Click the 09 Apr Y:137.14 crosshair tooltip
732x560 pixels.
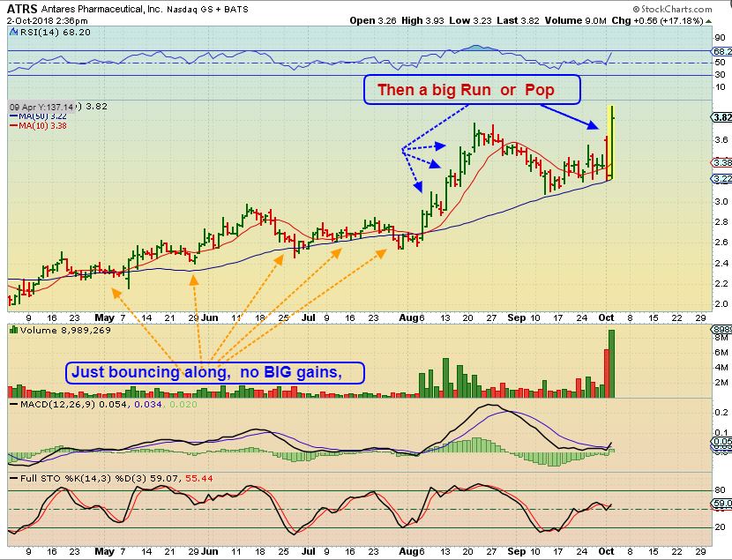[x=41, y=107]
